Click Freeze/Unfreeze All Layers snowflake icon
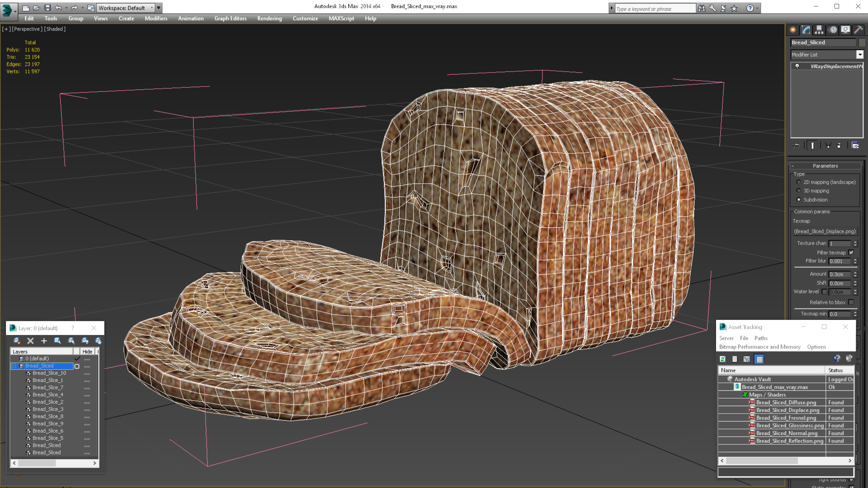Image resolution: width=868 pixels, height=488 pixels. 98,341
